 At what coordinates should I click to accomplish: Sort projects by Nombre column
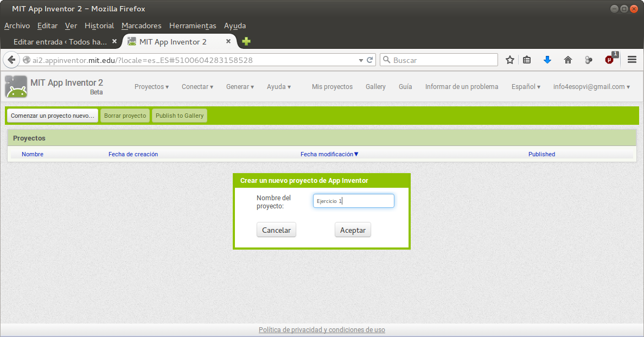(33, 154)
